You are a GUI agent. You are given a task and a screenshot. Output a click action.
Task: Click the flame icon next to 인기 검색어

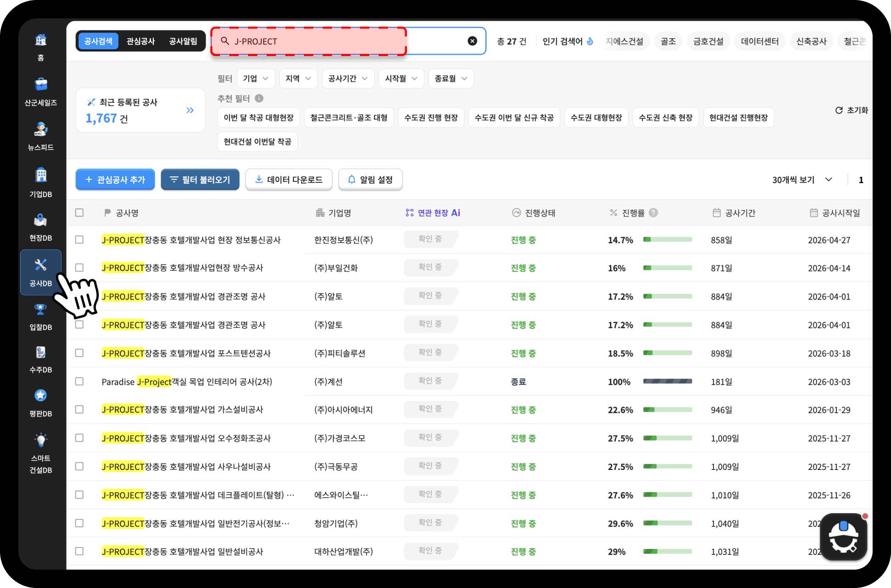click(x=590, y=41)
